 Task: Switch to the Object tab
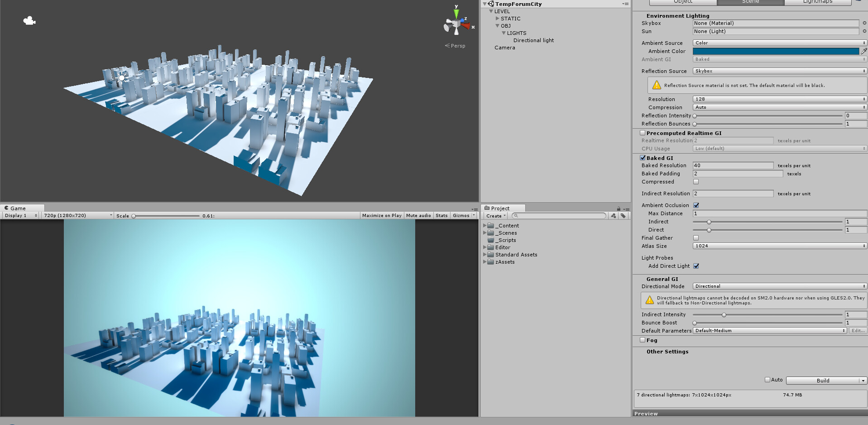coord(683,2)
